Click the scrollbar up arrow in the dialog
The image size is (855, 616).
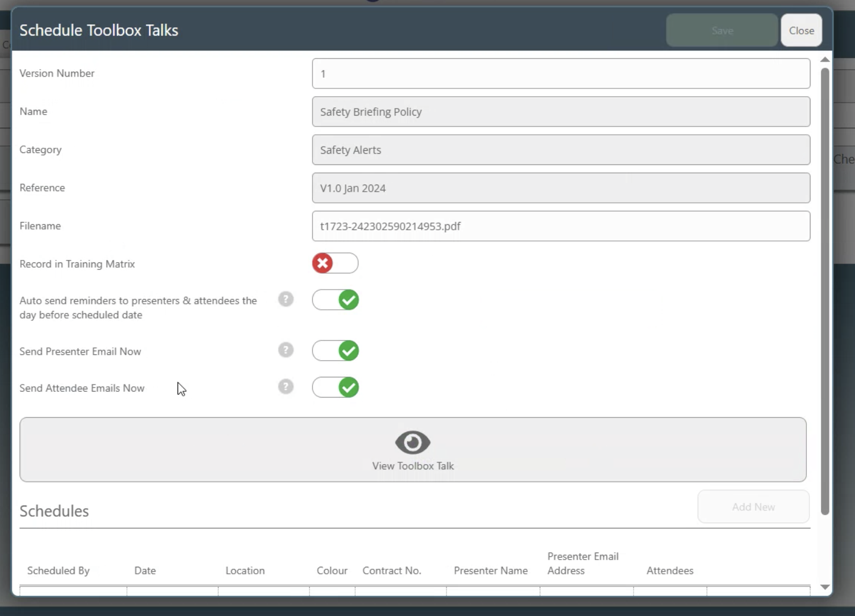825,59
